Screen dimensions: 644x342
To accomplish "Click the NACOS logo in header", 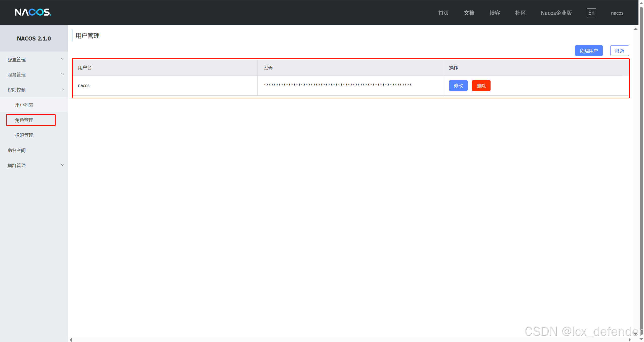I will coord(33,12).
